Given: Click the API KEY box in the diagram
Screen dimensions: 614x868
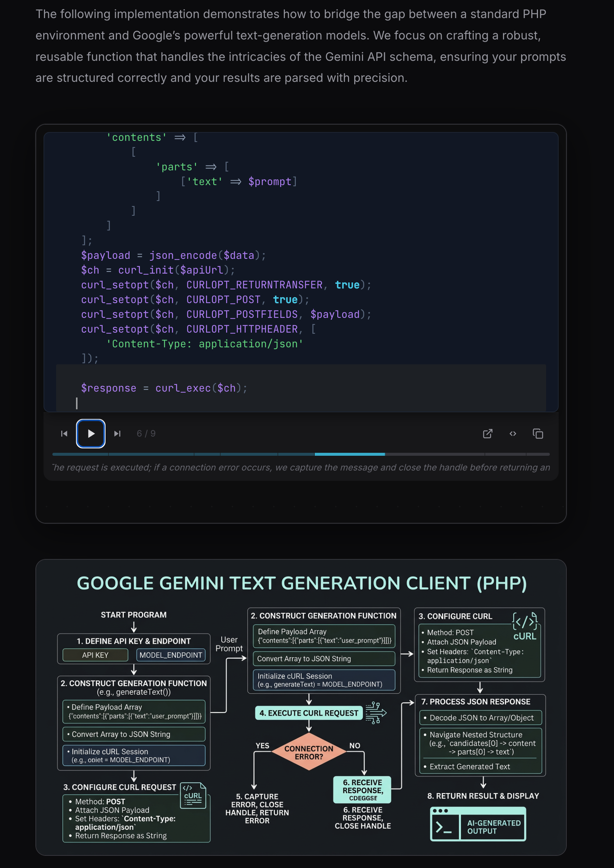Looking at the screenshot, I should [x=95, y=655].
